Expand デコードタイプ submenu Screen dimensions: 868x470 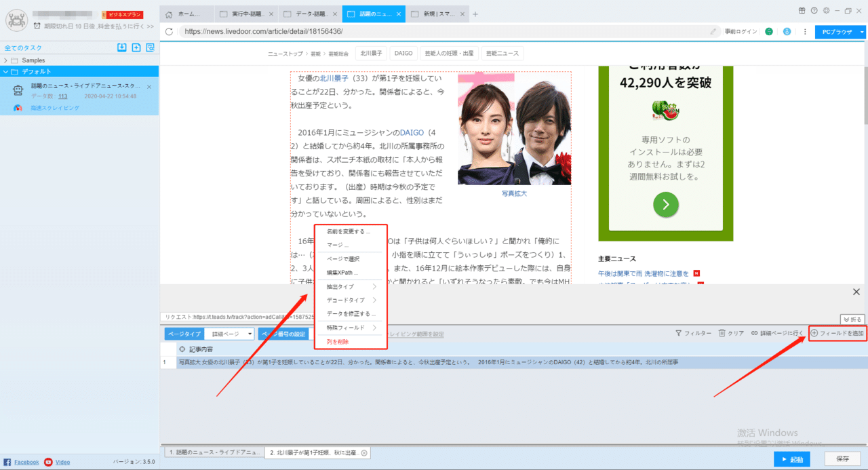(x=351, y=300)
